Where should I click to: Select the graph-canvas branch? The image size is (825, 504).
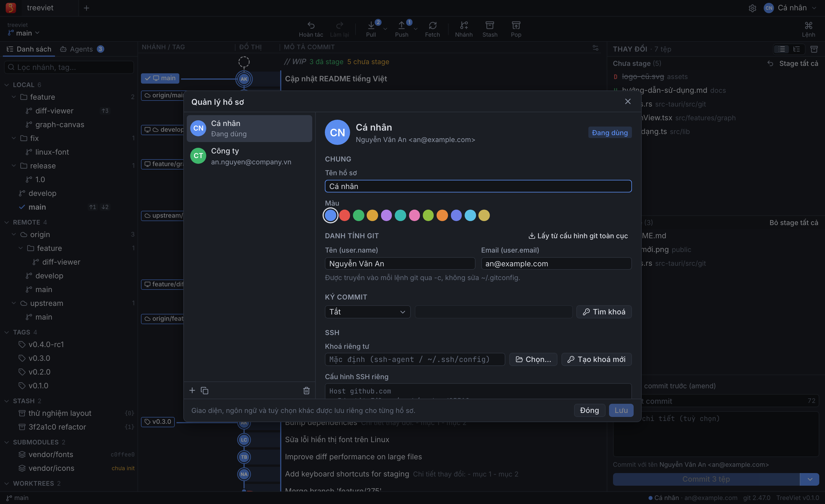[60, 125]
